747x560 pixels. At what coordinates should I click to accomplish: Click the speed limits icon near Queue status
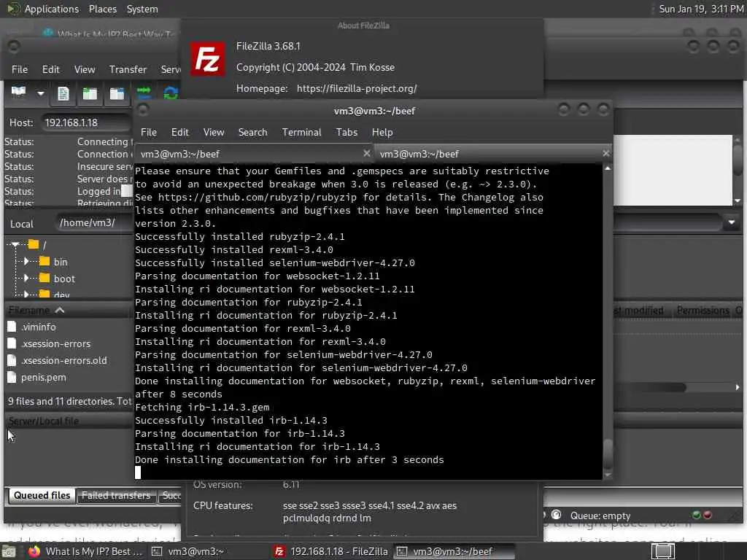pos(556,515)
